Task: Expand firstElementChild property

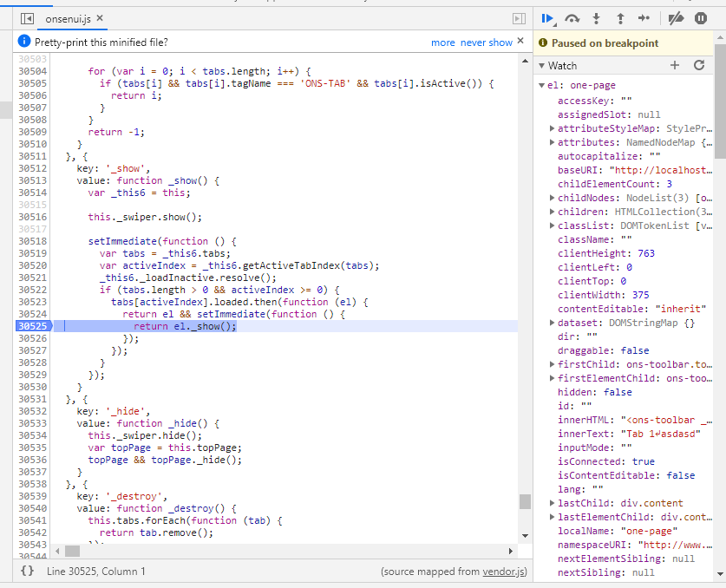Action: tap(552, 378)
